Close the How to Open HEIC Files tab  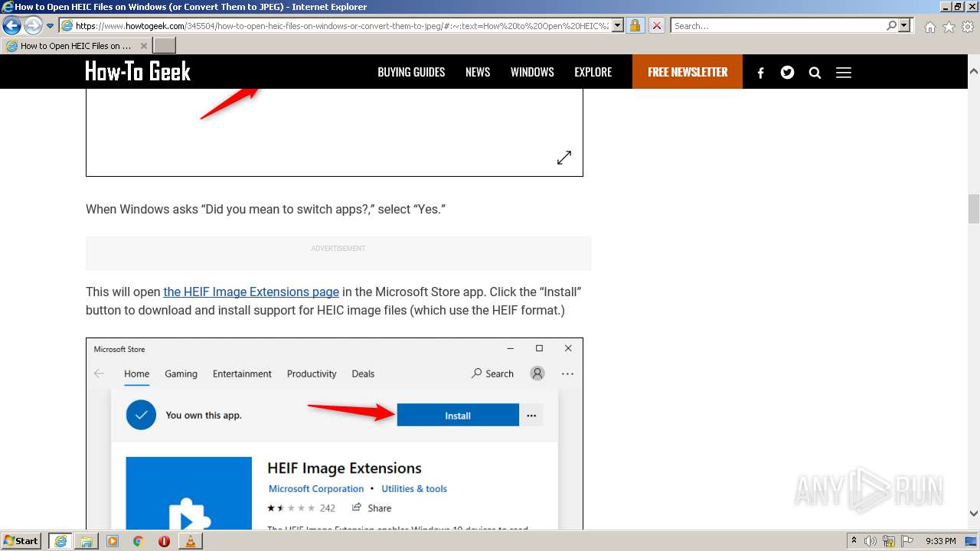[x=144, y=46]
